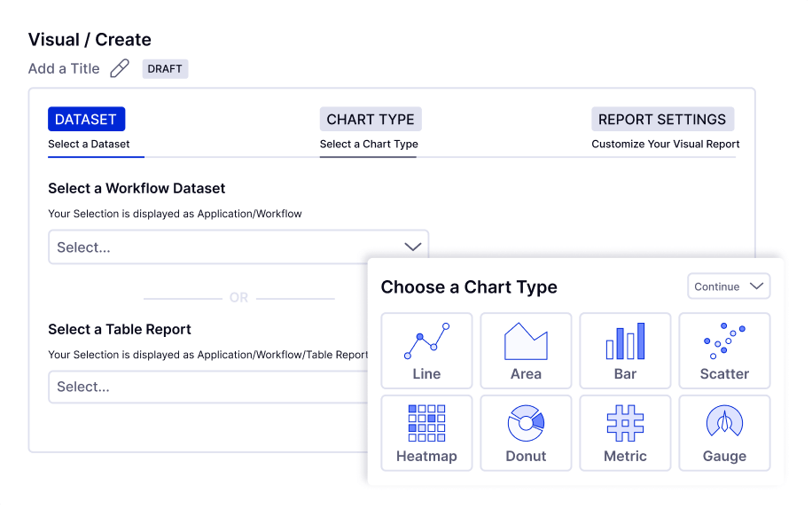Open the Workflow Dataset select dropdown
The height and width of the screenshot is (509, 812).
tap(238, 247)
